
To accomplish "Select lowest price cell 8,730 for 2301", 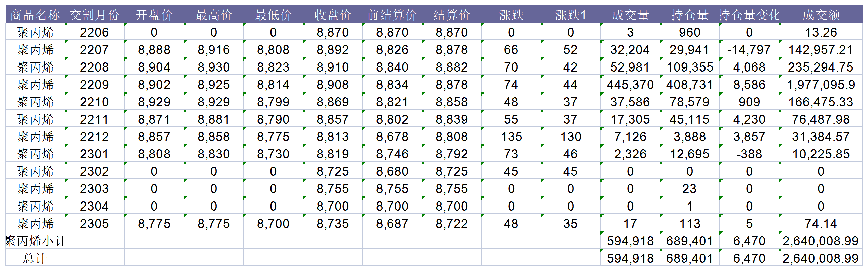I will tap(273, 154).
